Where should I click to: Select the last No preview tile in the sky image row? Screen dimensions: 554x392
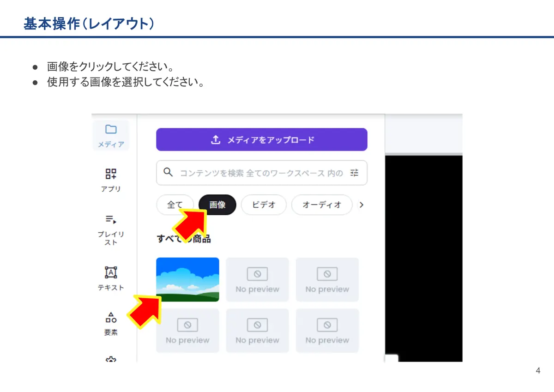pyautogui.click(x=327, y=279)
